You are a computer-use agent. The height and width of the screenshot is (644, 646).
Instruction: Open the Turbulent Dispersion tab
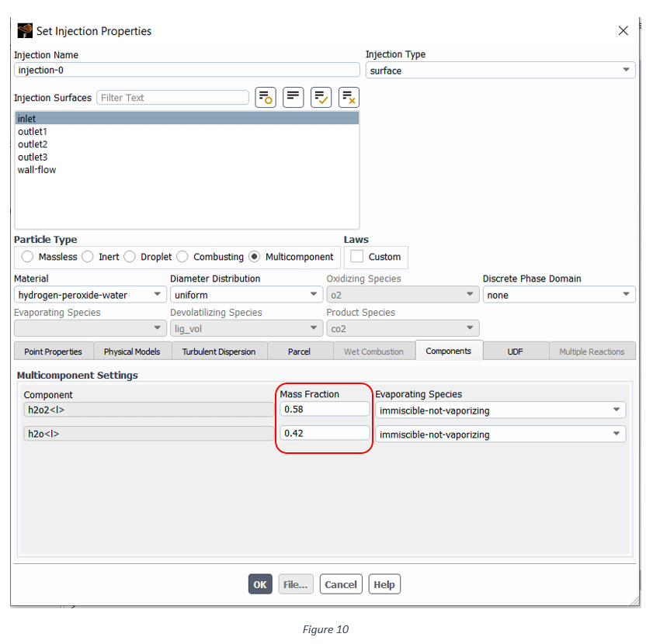coord(219,351)
